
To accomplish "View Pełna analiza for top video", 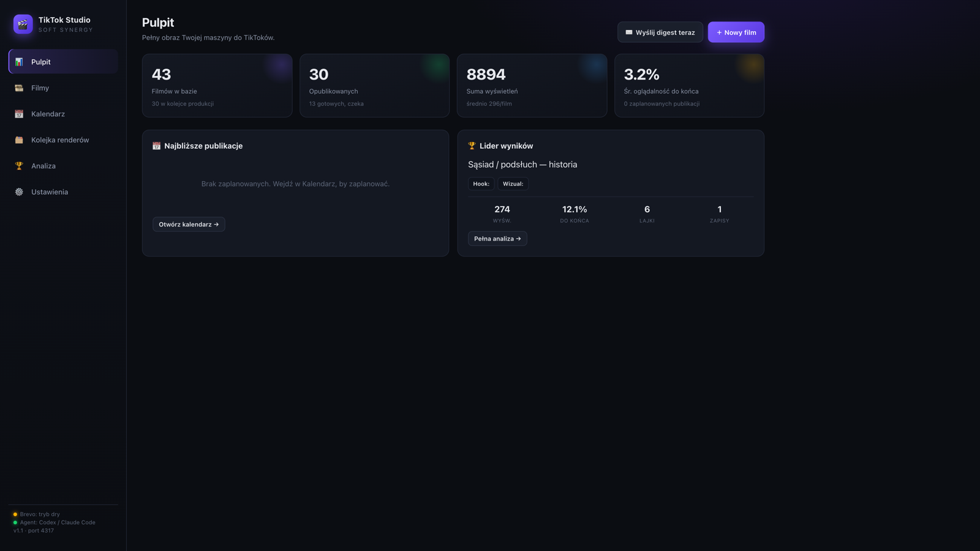I will coord(497,239).
